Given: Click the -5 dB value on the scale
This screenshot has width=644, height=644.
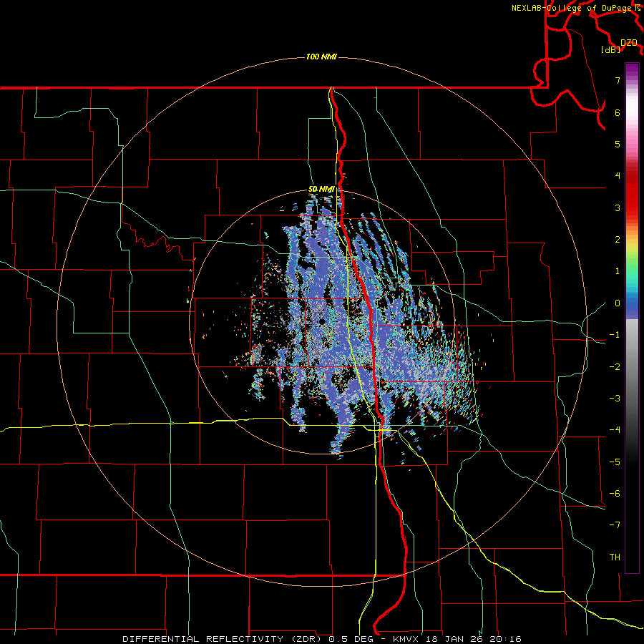Looking at the screenshot, I should pos(615,462).
